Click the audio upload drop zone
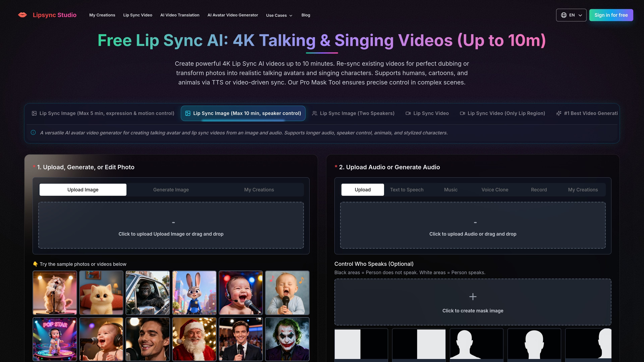This screenshot has width=644, height=362. coord(473,225)
